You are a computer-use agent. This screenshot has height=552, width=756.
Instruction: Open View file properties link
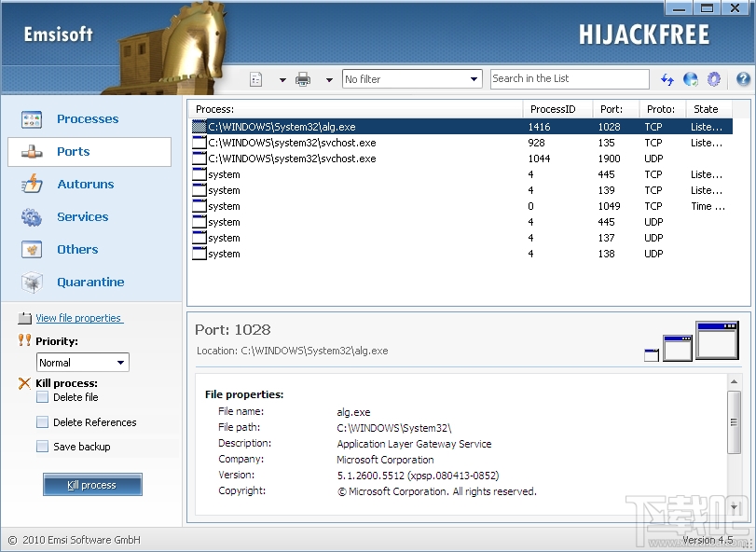coord(78,318)
